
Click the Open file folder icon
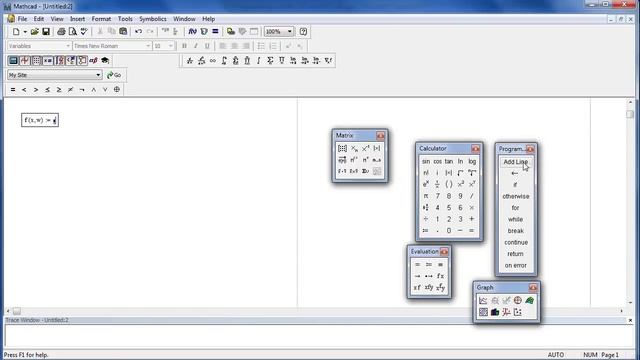(x=35, y=31)
